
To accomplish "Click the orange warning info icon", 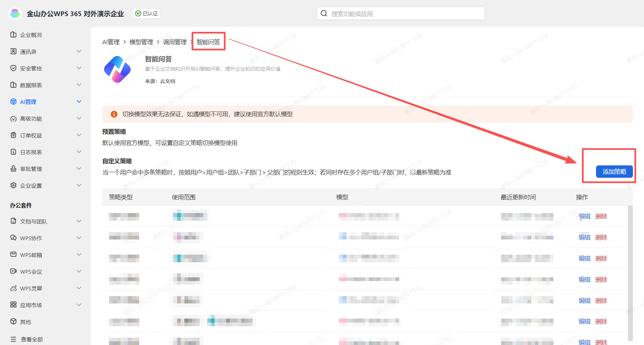I will tap(114, 114).
